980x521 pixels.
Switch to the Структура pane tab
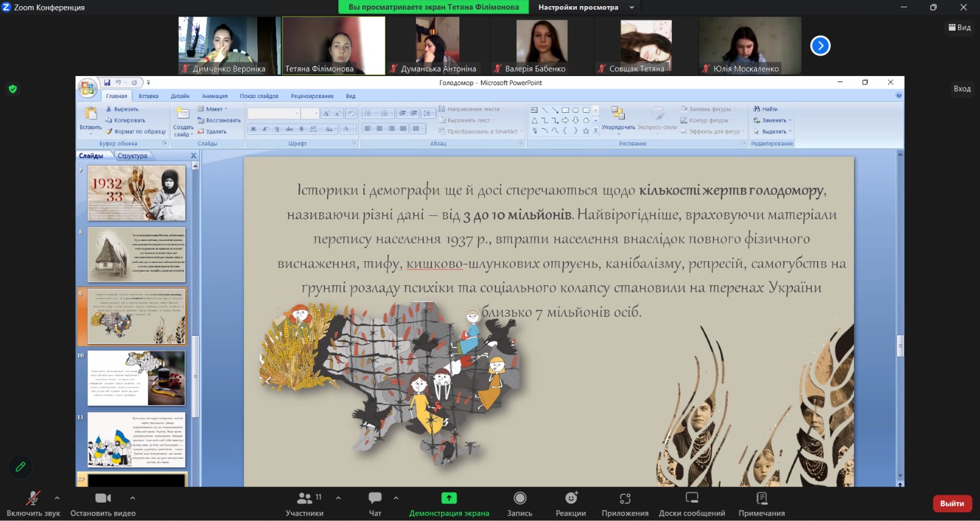(x=132, y=156)
